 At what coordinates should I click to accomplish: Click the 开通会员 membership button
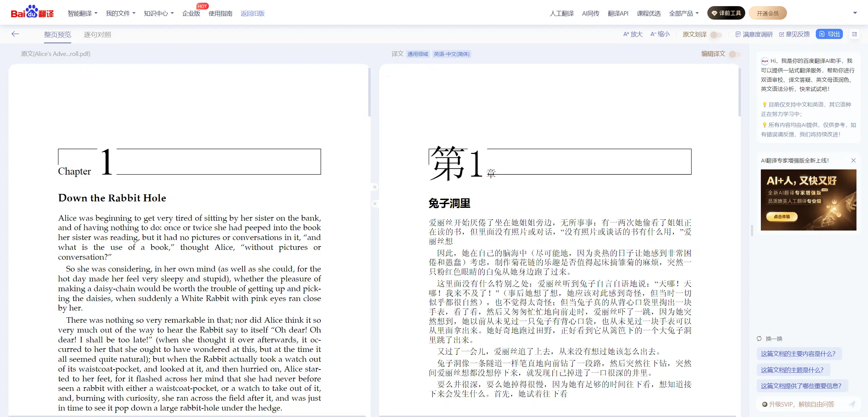[767, 14]
